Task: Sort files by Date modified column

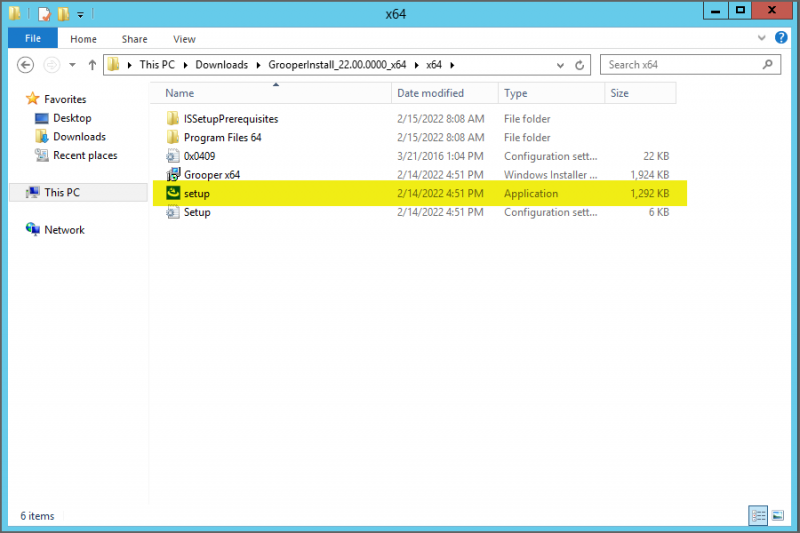Action: tap(445, 93)
